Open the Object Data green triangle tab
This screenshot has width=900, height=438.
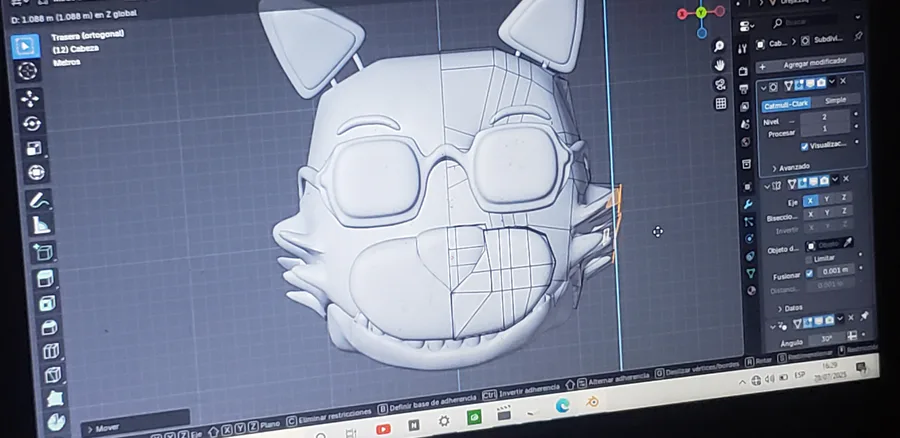point(750,273)
